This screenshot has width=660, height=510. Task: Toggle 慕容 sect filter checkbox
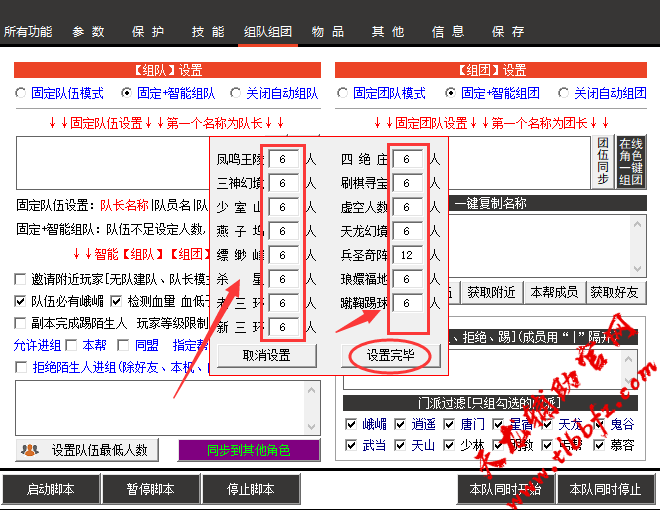pos(599,445)
